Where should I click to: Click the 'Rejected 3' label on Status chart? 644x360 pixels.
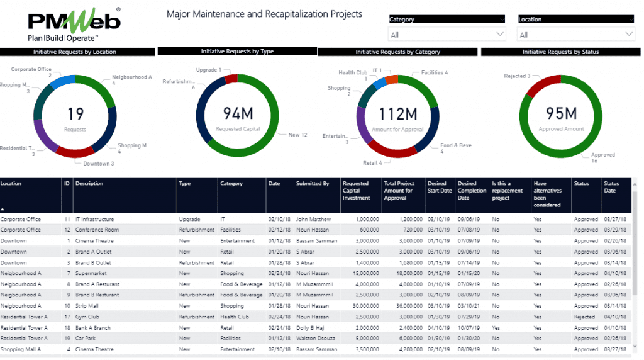click(517, 76)
